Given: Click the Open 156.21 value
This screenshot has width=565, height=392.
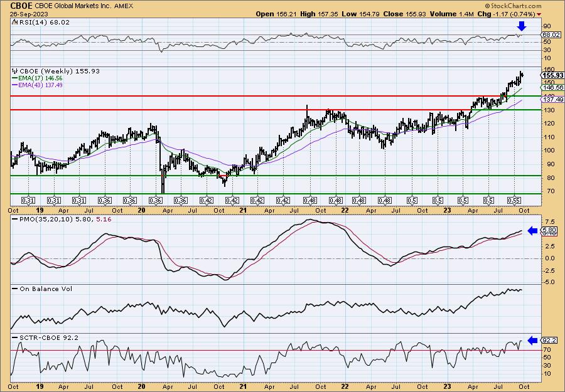Looking at the screenshot, I should (x=276, y=14).
